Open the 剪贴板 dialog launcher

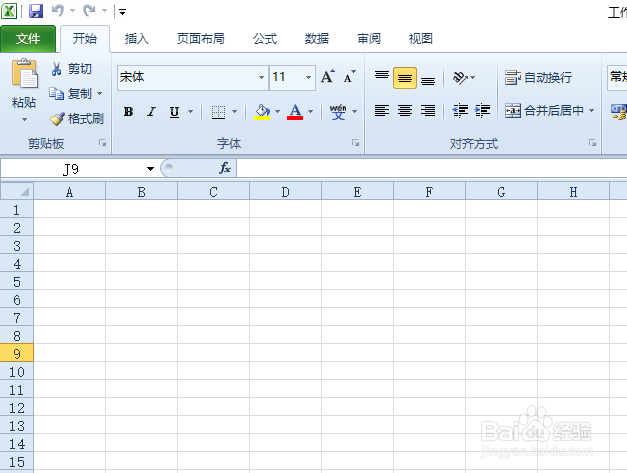103,143
